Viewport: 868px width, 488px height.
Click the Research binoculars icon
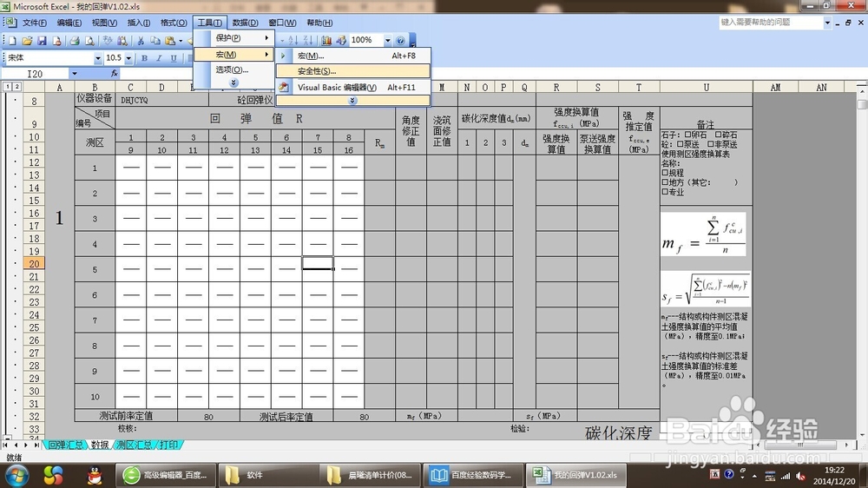click(x=122, y=41)
